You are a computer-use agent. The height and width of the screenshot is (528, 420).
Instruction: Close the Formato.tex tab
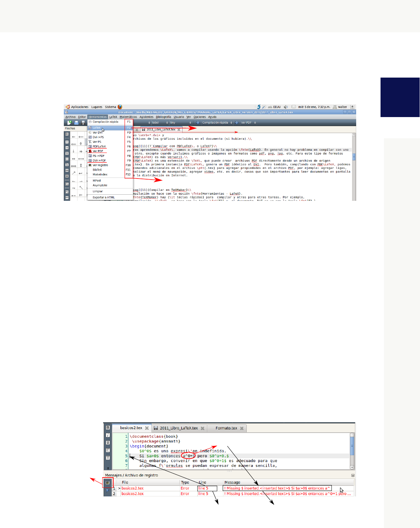coord(242,428)
